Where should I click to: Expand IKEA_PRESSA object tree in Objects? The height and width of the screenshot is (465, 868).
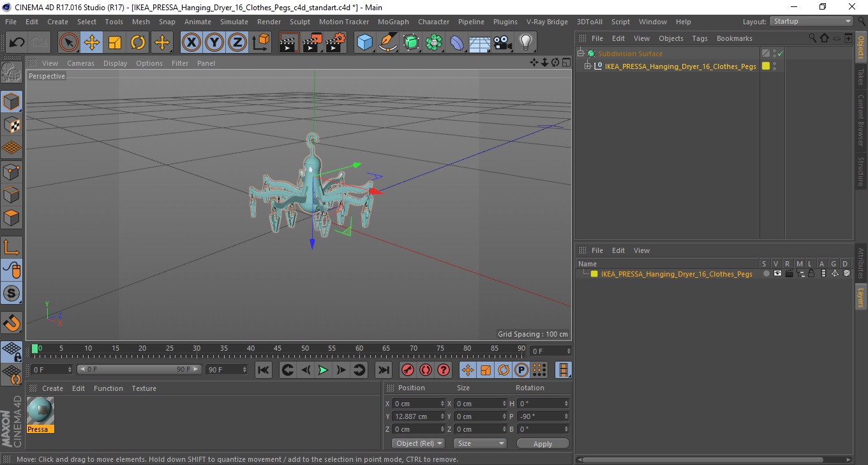(x=588, y=66)
